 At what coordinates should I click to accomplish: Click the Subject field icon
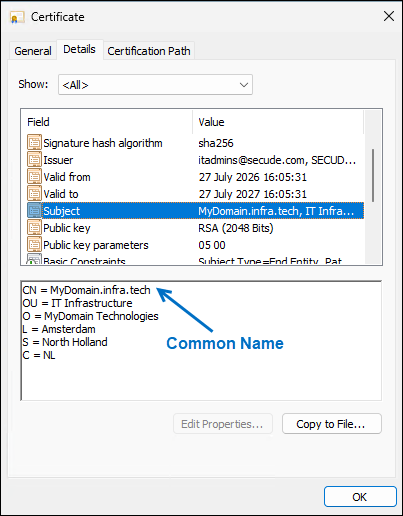click(34, 211)
